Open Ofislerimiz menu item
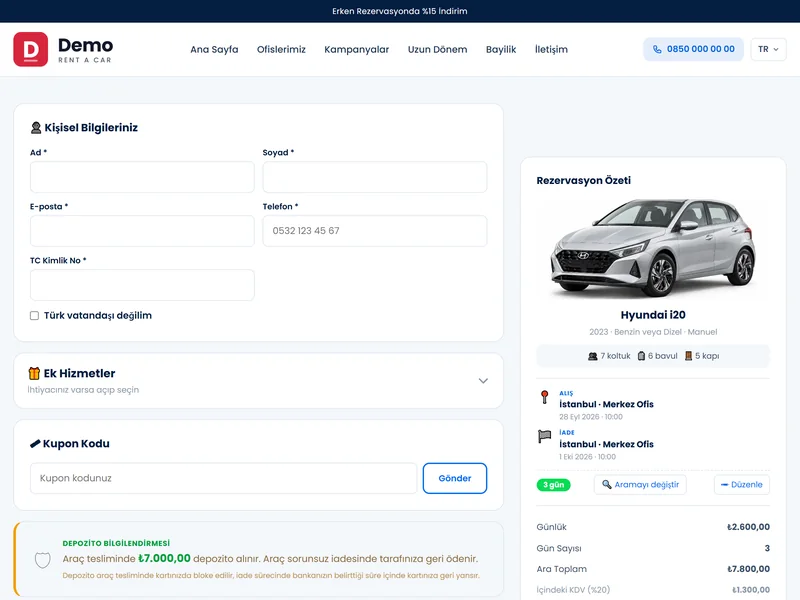The image size is (800, 600). pos(281,49)
